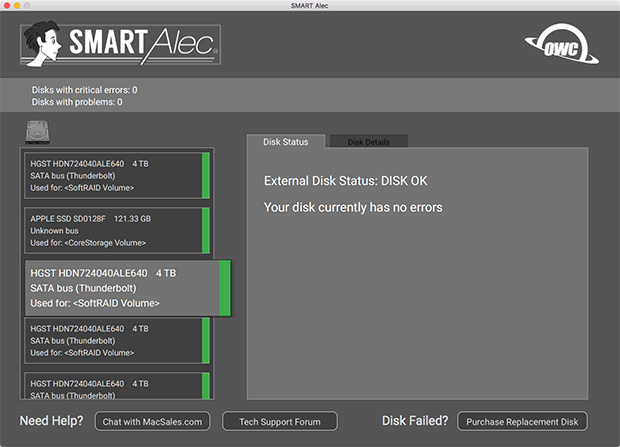This screenshot has height=447, width=620.
Task: Select the APPLE SSD SD0128F disk entry
Action: click(117, 231)
